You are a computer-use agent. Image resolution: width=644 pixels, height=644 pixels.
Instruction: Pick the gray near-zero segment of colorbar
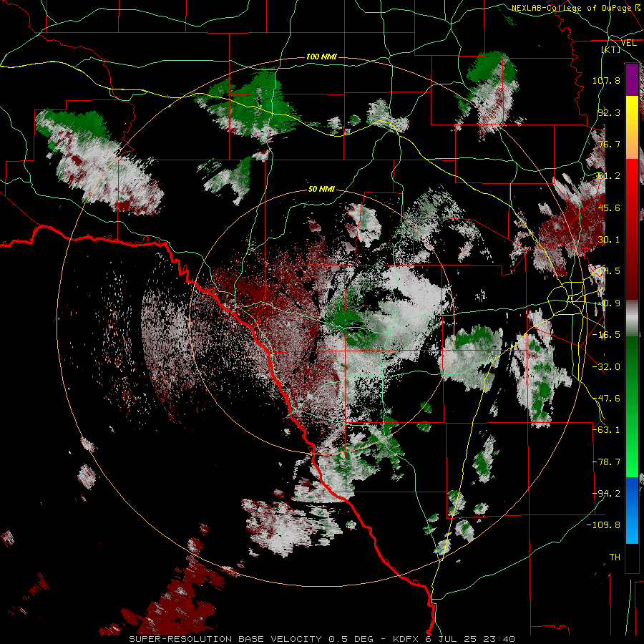(632, 318)
